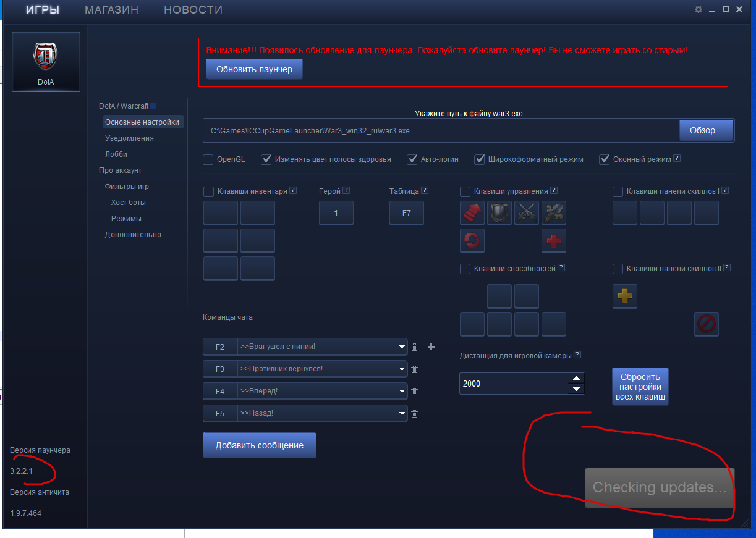Open Режимы section
Screen dimensions: 756x538
pyautogui.click(x=126, y=219)
